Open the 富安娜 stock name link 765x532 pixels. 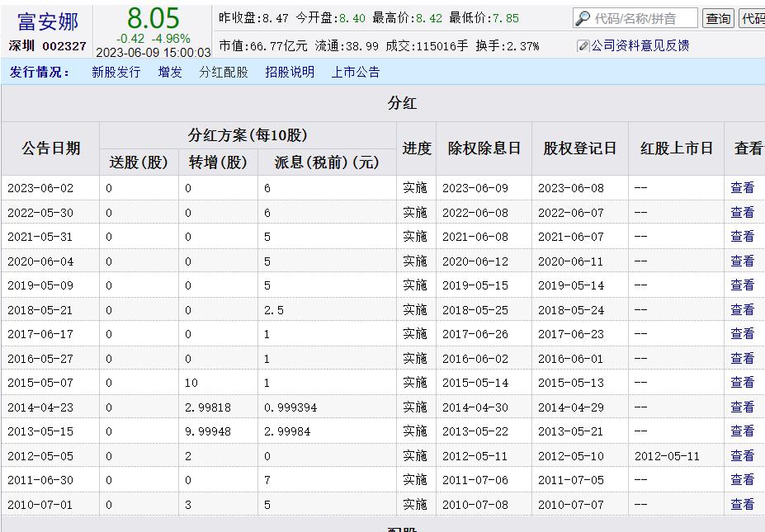(x=47, y=21)
